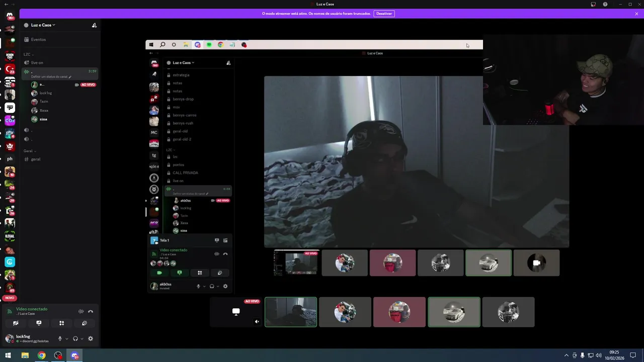Screen dimensions: 644x362
Task: Select the AO VIVO stream tile
Action: tap(236, 312)
